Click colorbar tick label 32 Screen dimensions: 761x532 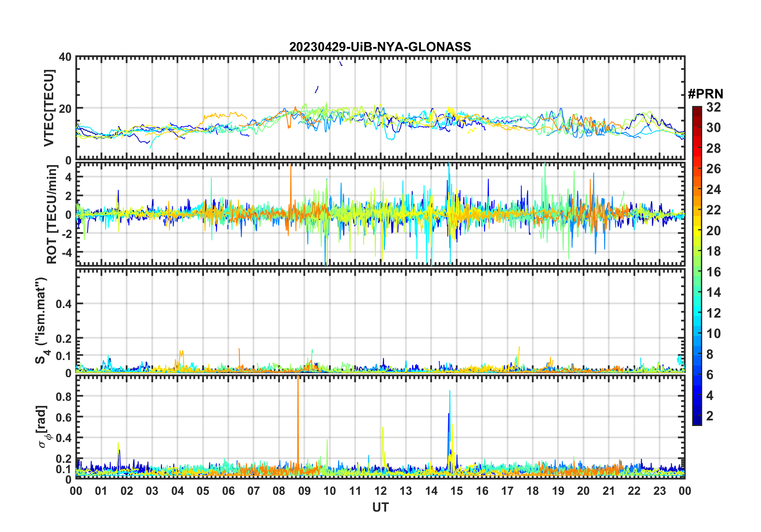coord(713,107)
